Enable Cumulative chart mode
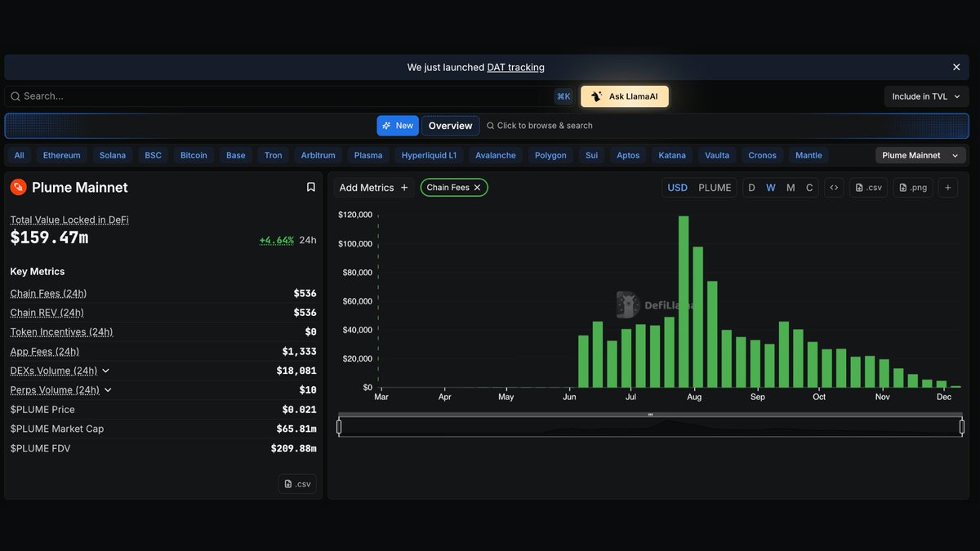Image resolution: width=980 pixels, height=551 pixels. pos(809,187)
